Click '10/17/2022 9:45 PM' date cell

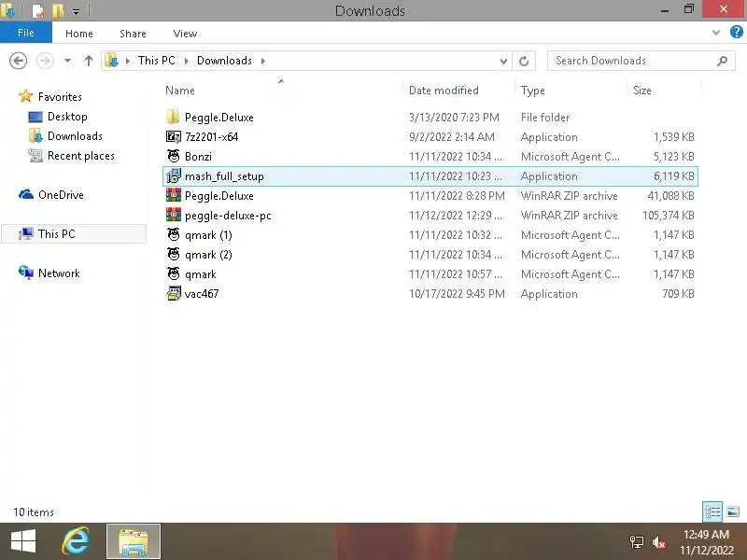coord(457,294)
